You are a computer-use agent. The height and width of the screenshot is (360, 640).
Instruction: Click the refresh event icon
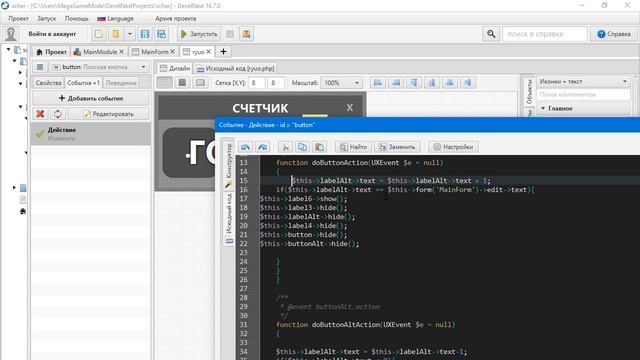(58, 114)
